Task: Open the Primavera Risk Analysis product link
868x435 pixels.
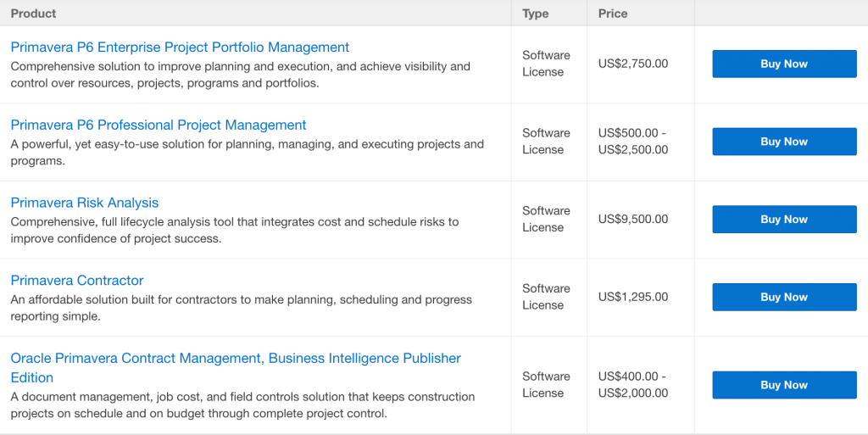Action: click(85, 203)
